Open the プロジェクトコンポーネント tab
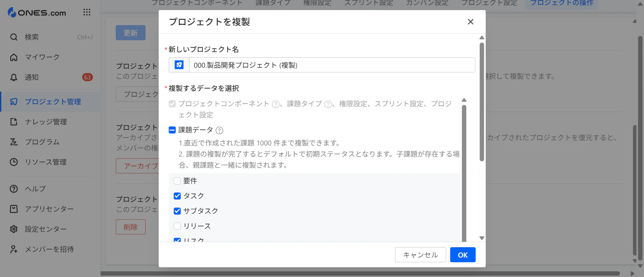This screenshot has height=277, width=644. pos(197,3)
